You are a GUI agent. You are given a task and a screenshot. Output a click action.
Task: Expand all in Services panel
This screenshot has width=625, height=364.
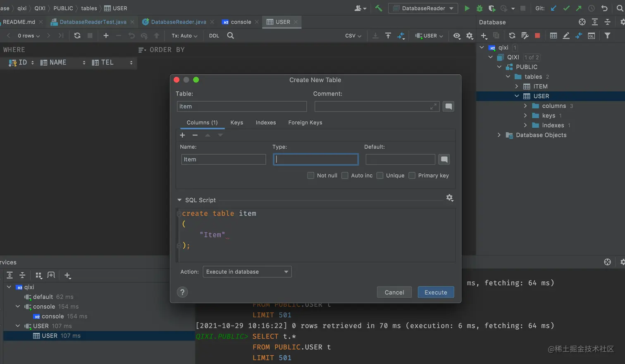tap(10, 275)
